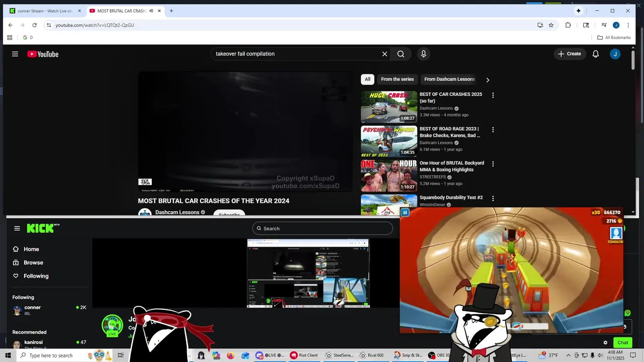Open YouTube notifications bell
Viewport: 644px width, 362px height.
click(x=596, y=54)
